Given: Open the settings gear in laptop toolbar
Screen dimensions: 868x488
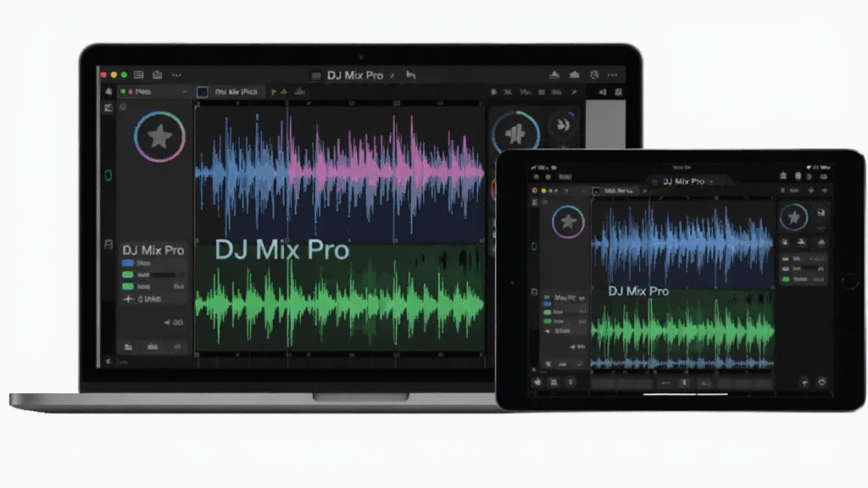Looking at the screenshot, I should click(x=594, y=75).
